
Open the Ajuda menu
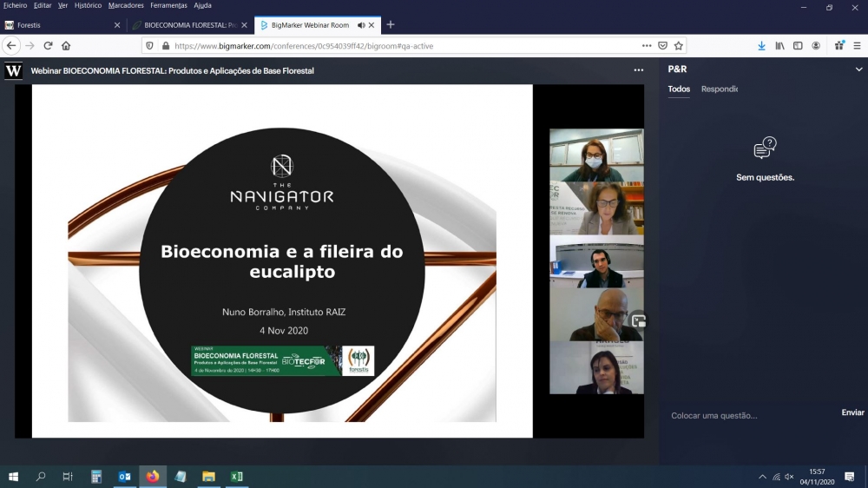tap(202, 5)
